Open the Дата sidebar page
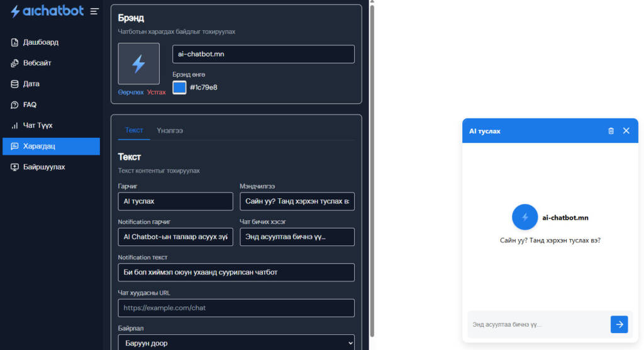644x350 pixels. (31, 84)
